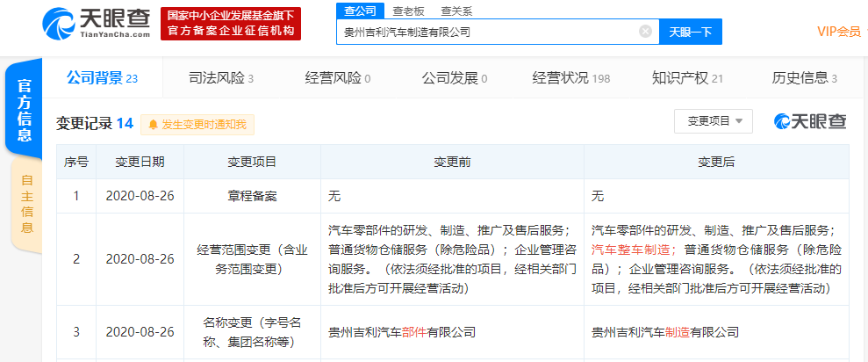Open the 经营风险 tab
This screenshot has width=868, height=362.
[x=337, y=78]
